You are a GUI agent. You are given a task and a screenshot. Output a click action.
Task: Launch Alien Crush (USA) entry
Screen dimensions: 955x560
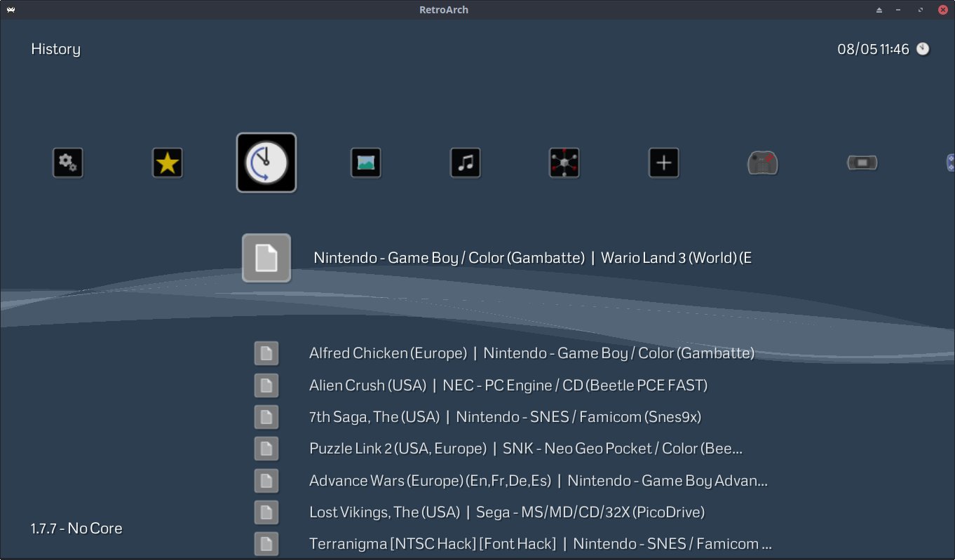tap(508, 385)
